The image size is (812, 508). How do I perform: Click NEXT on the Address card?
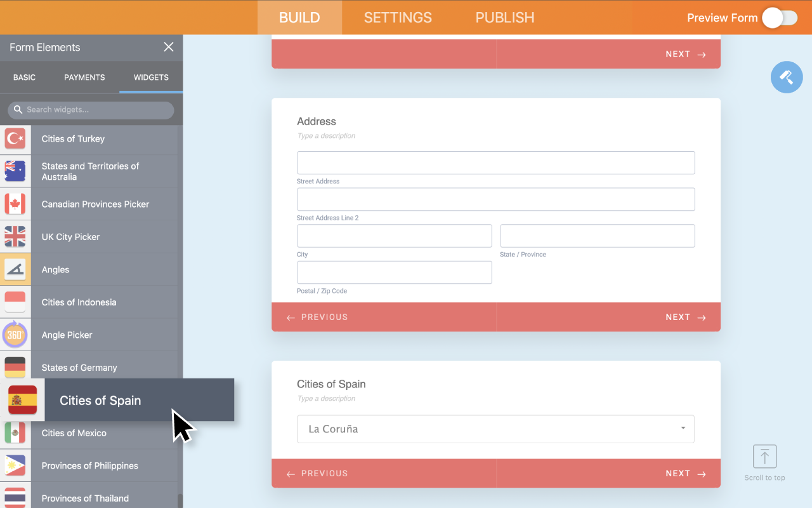tap(685, 317)
